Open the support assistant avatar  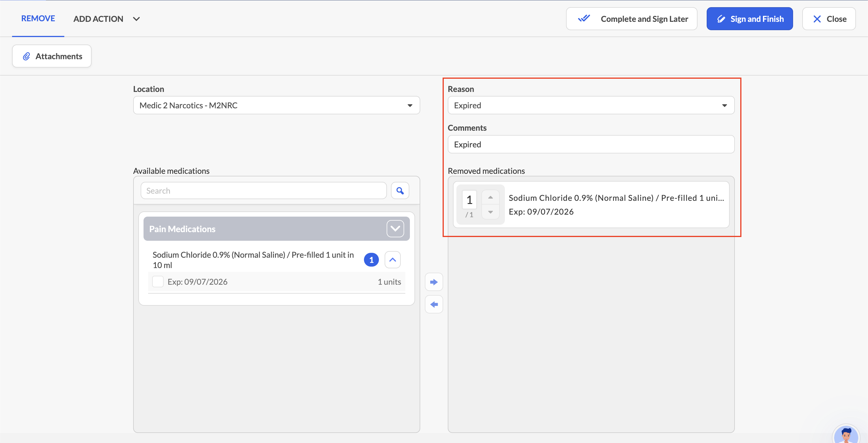(846, 434)
